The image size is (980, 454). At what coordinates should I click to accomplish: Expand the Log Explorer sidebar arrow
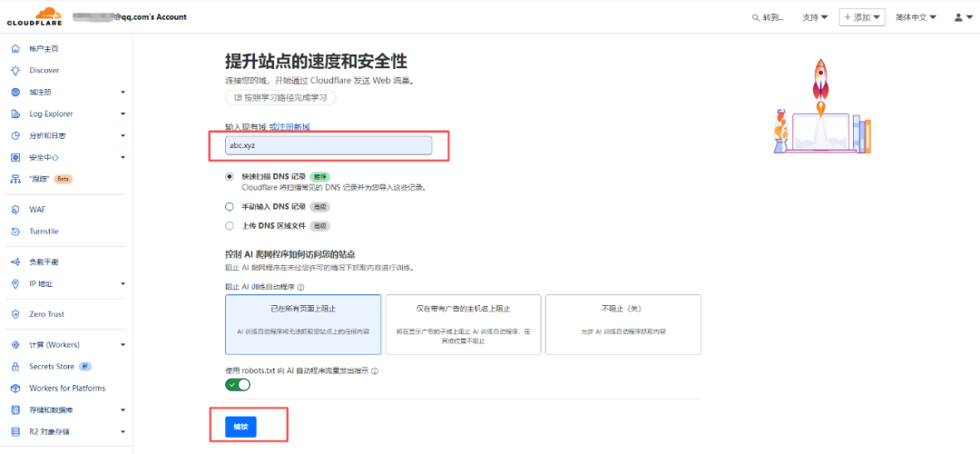click(123, 114)
